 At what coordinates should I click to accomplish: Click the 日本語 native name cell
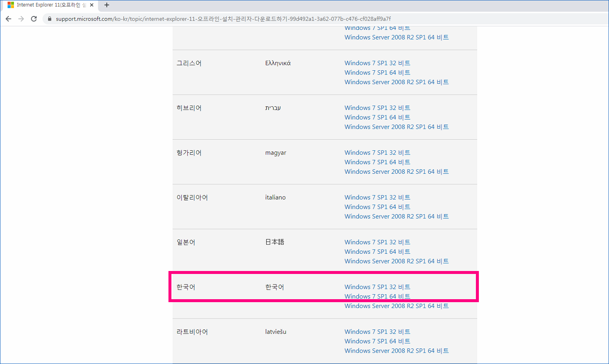pyautogui.click(x=275, y=242)
